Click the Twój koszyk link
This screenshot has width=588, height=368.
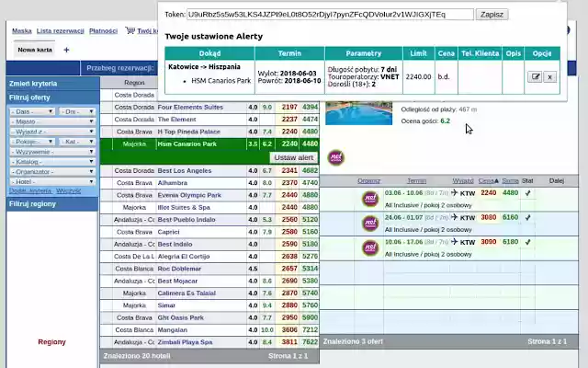tap(147, 30)
